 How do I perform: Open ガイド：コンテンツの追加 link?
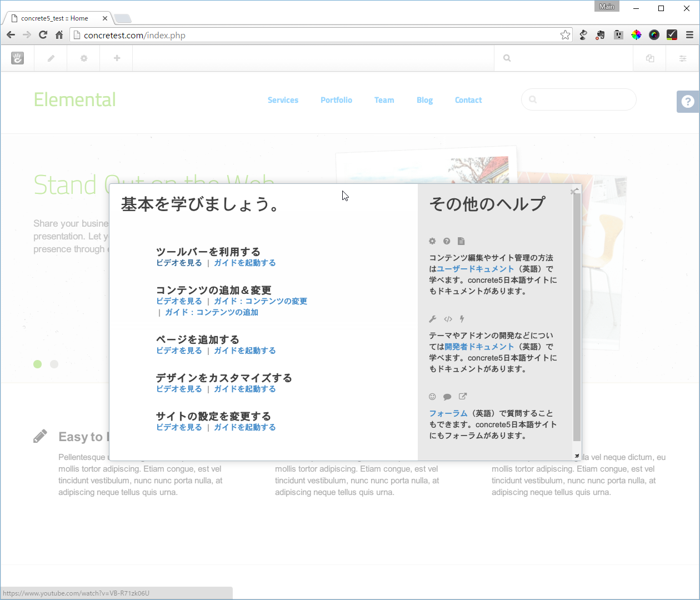click(x=212, y=312)
